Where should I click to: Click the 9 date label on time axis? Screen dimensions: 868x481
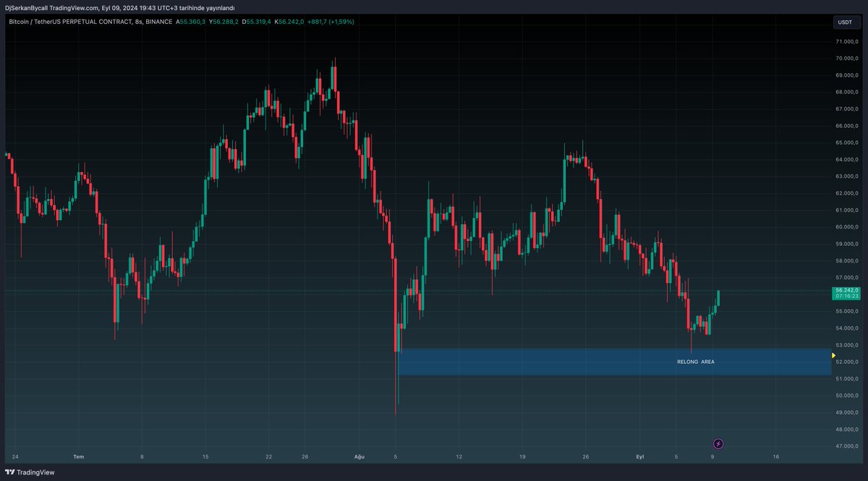(x=712, y=457)
